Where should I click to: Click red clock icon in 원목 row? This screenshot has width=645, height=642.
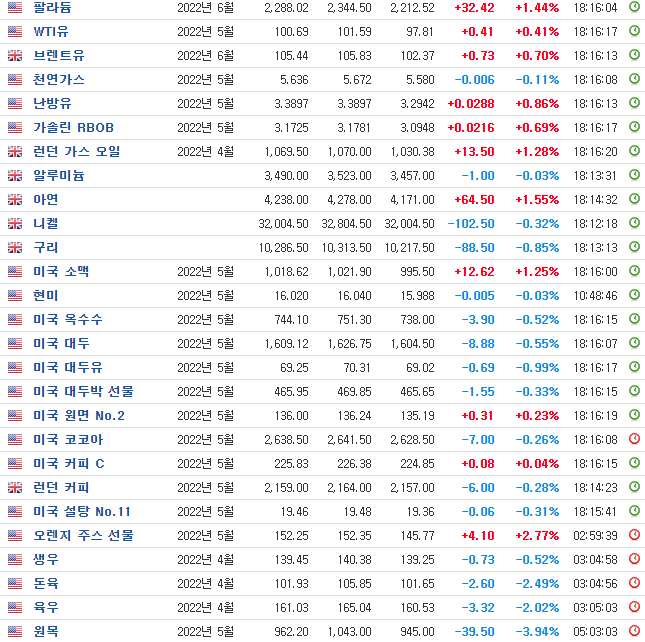pos(635,630)
